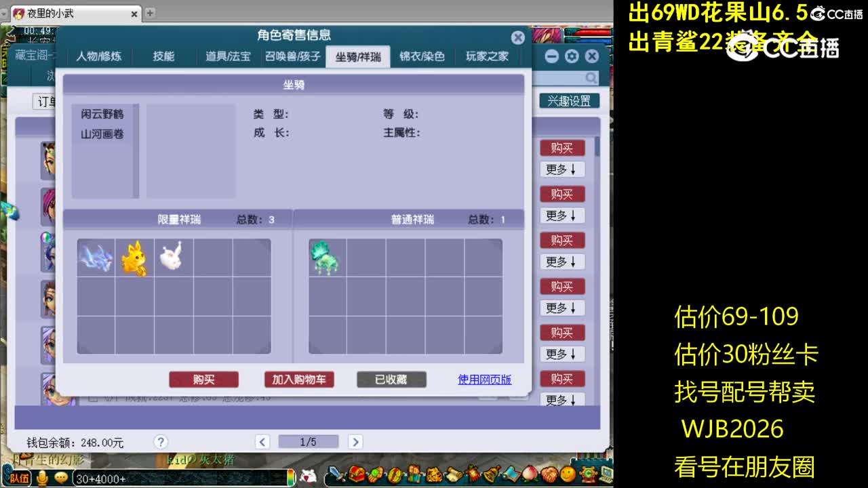Close the 角色寄售信息 dialog
The image size is (868, 488).
pos(518,38)
